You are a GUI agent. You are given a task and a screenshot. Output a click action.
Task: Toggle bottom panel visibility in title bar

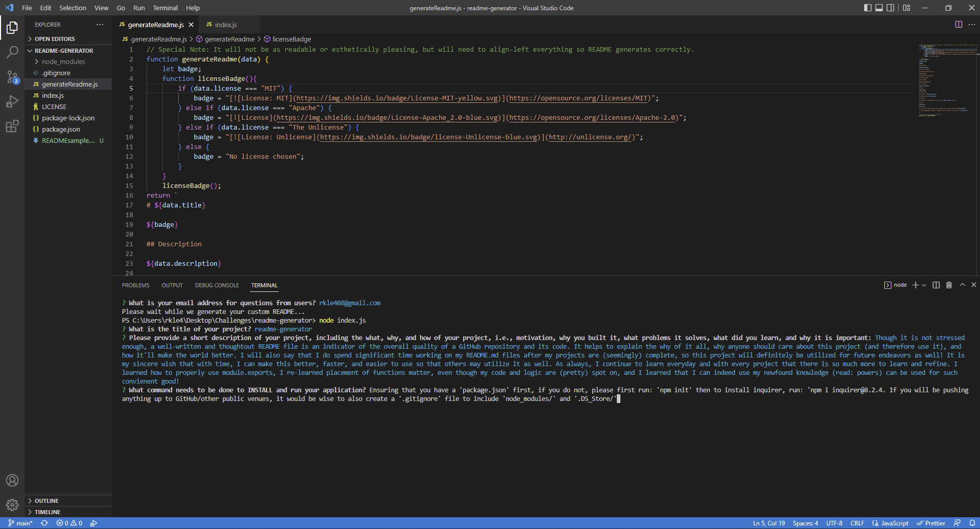[x=879, y=8]
